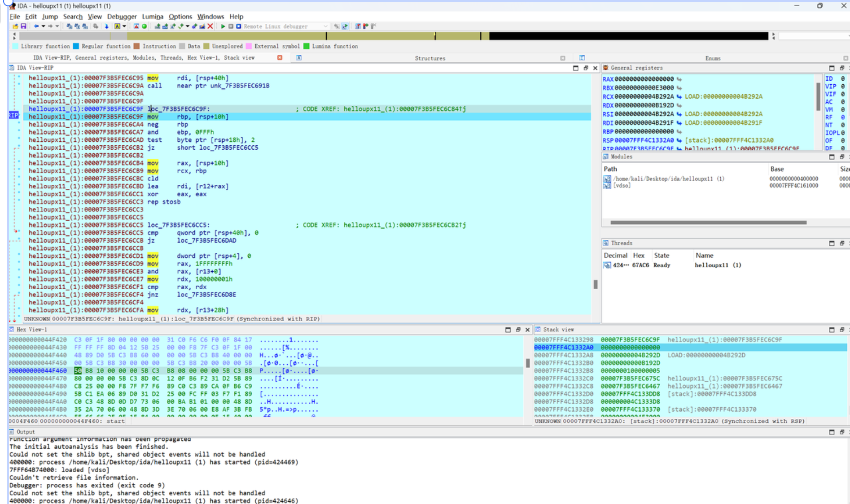Open the forward-navigation history dropdown arrow

click(x=57, y=26)
